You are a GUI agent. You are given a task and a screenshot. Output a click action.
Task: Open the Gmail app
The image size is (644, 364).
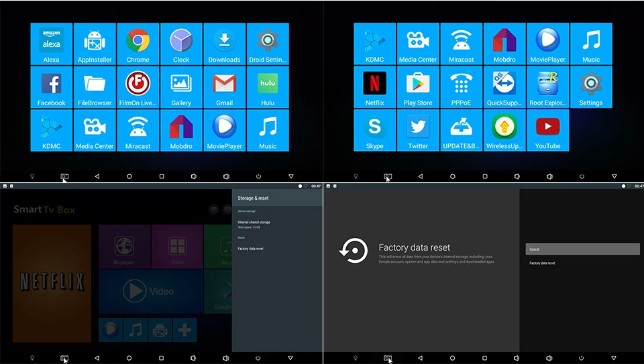pyautogui.click(x=224, y=87)
